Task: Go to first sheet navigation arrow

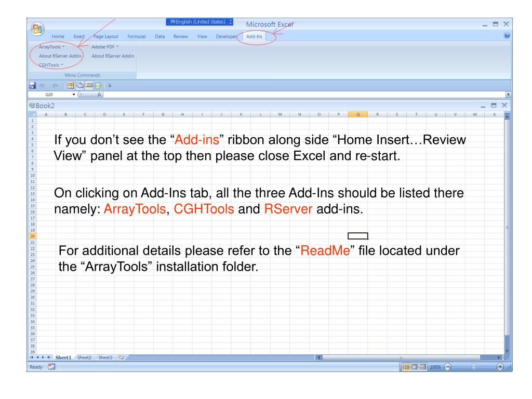Action: 32,357
